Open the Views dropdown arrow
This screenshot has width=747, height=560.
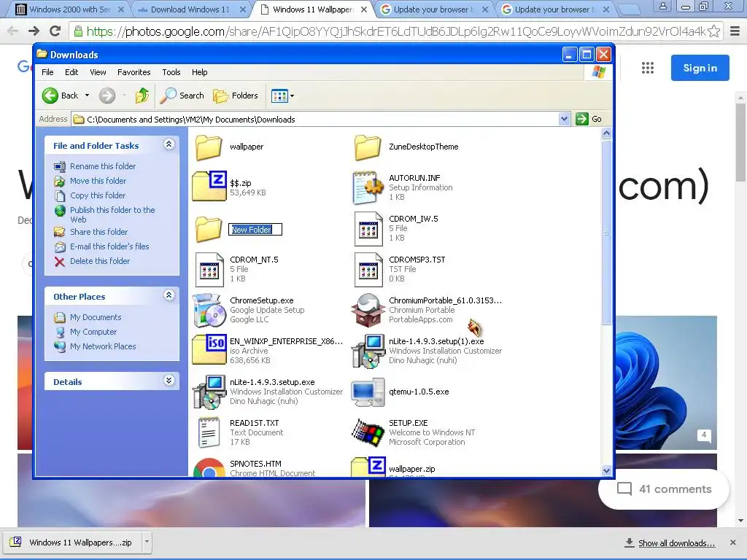click(292, 96)
